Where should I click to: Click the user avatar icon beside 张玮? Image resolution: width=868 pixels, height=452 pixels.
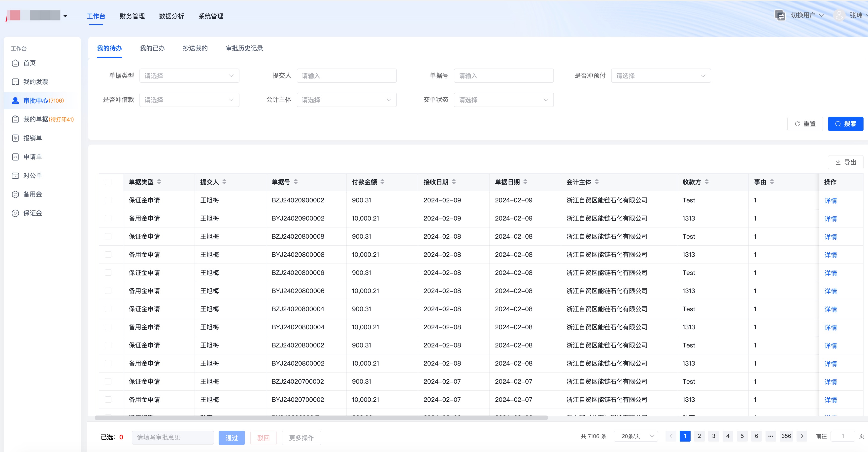839,15
